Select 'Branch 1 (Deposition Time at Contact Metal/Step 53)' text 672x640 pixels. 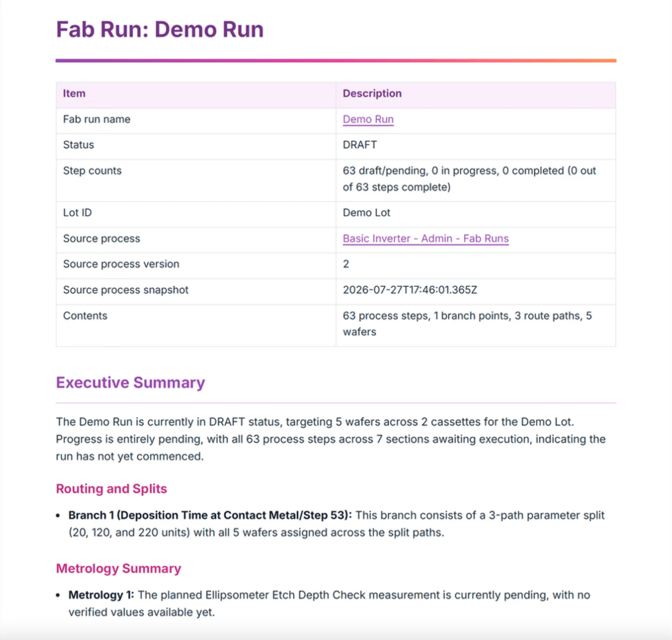210,515
